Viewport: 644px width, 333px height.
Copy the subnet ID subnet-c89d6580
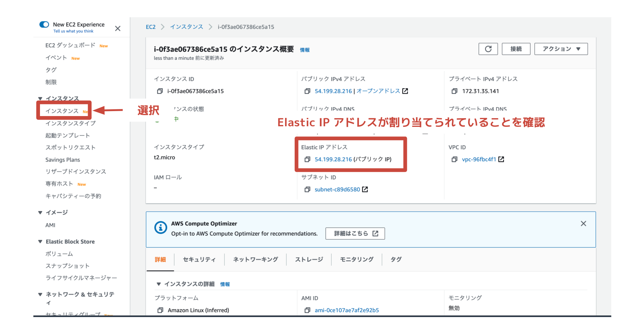tap(307, 189)
